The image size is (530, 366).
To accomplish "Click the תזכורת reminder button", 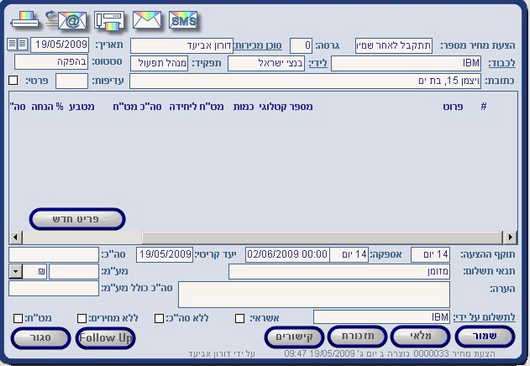I will point(358,337).
